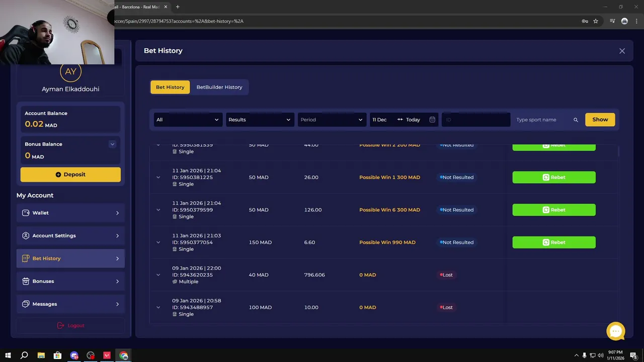Screen dimensions: 644x362
Task: Click the Account Settings person icon
Action: (x=26, y=235)
